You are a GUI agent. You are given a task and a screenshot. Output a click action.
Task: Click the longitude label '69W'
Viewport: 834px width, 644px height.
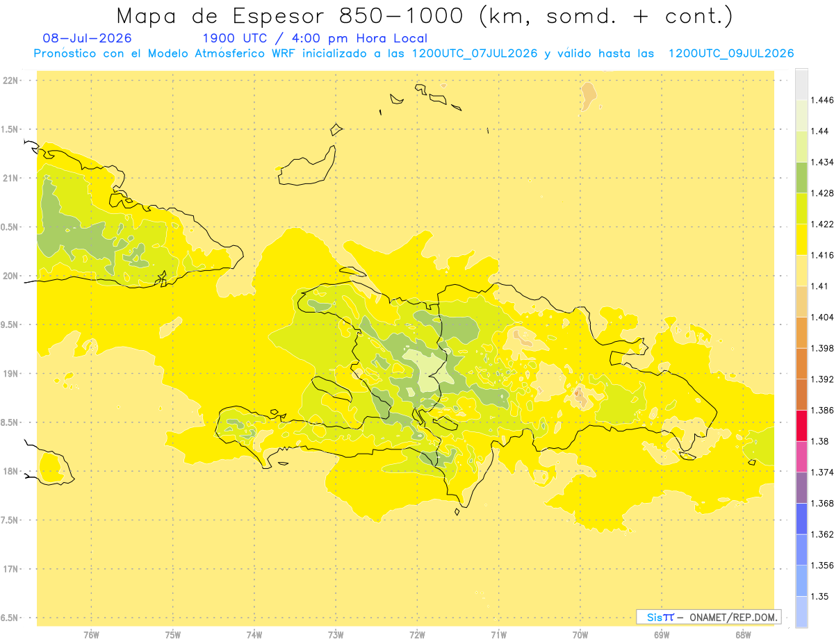662,634
